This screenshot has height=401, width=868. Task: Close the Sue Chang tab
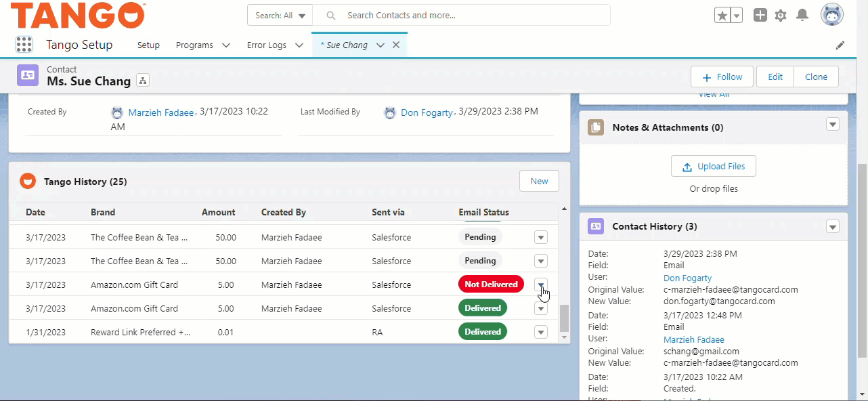coord(396,45)
